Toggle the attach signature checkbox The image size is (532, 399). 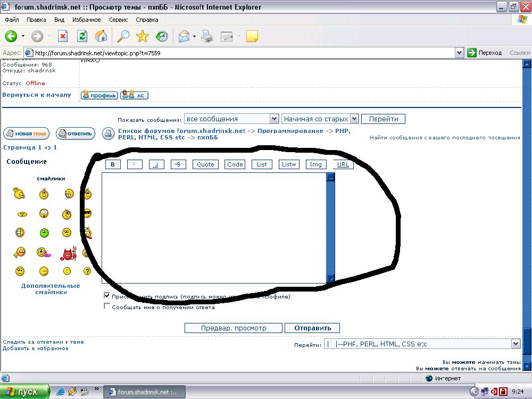click(107, 295)
